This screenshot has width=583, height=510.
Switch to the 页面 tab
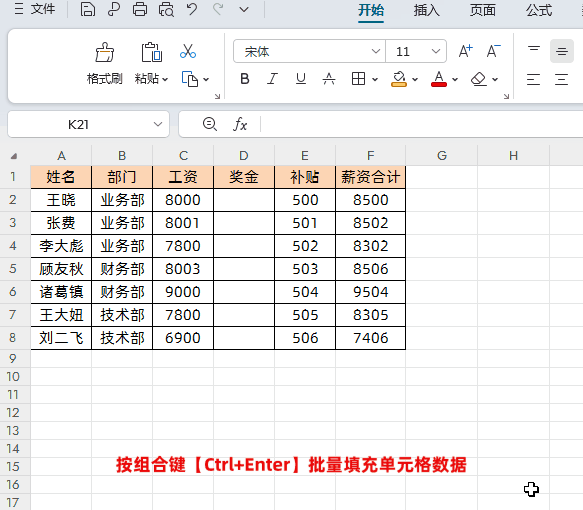[x=482, y=10]
